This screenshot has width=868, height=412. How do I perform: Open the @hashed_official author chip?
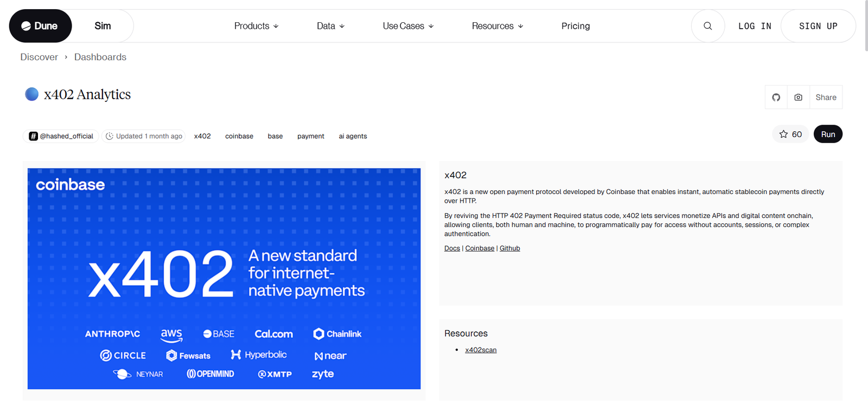tap(61, 136)
